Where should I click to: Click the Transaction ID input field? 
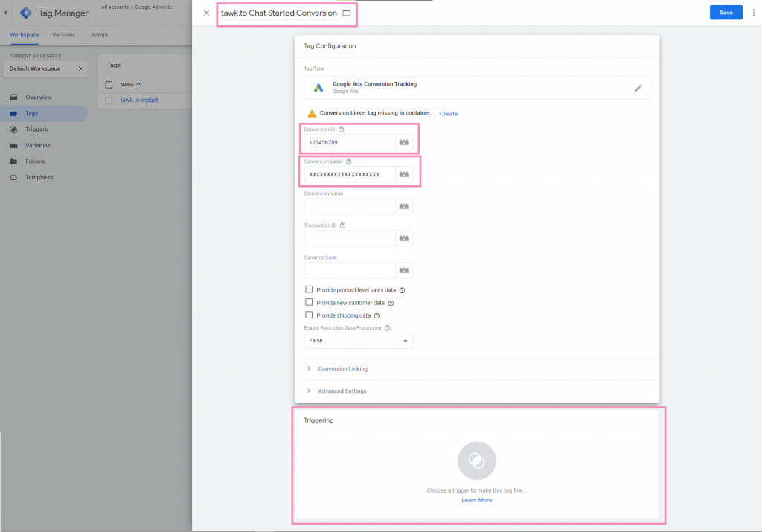pyautogui.click(x=350, y=239)
